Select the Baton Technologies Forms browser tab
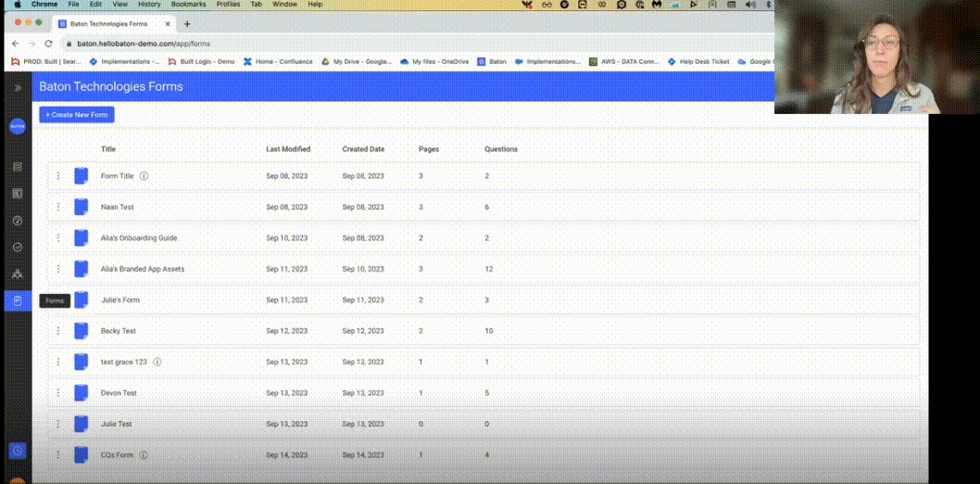Image resolution: width=980 pixels, height=484 pixels. 112,24
